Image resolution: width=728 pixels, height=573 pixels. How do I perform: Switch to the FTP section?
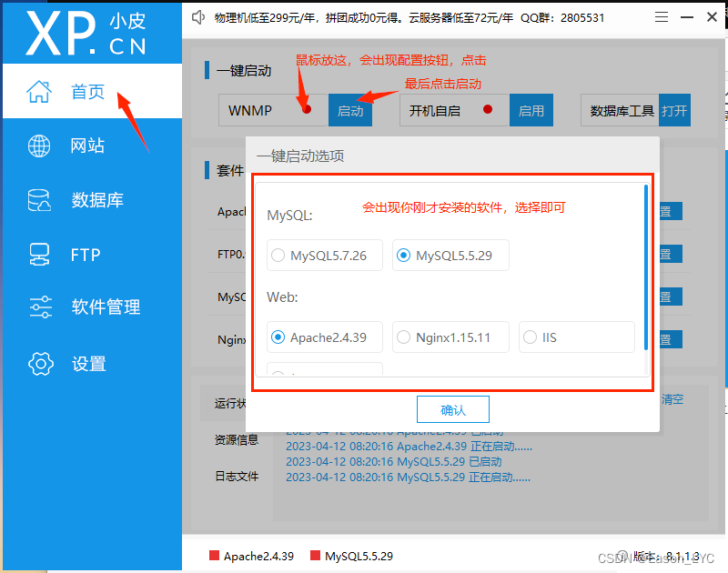tap(92, 255)
